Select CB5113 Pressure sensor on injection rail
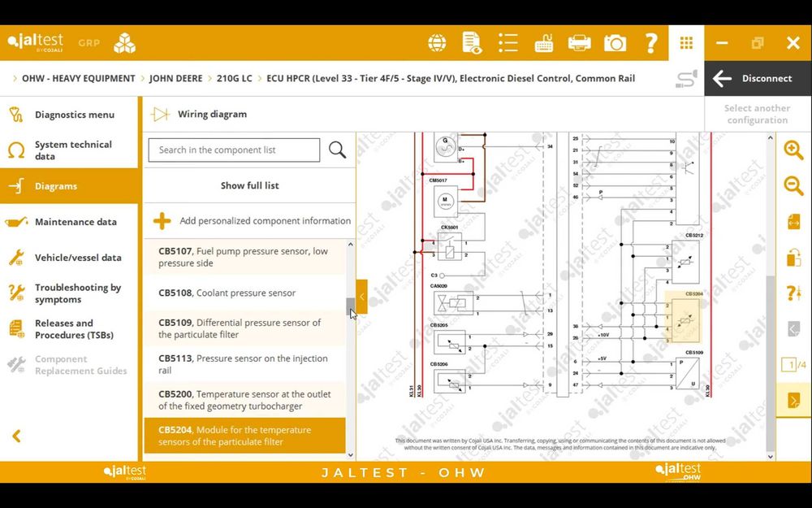812x508 pixels. pos(244,364)
